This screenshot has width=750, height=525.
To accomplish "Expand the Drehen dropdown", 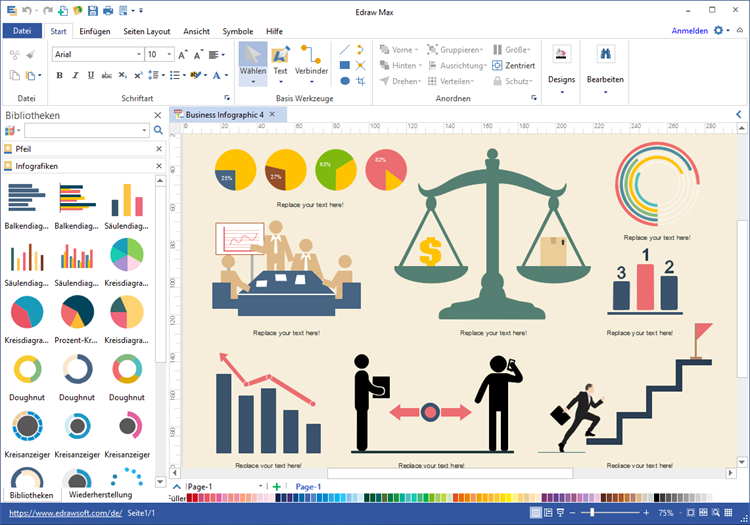I will pos(420,82).
